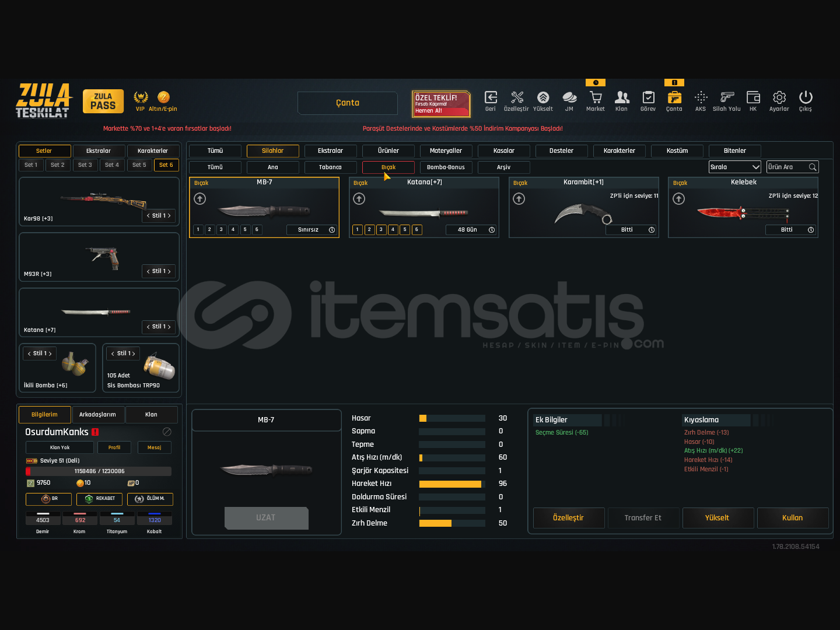Screen dimensions: 840x630
Task: Open the Arkadaşlarım tab
Action: (x=97, y=414)
